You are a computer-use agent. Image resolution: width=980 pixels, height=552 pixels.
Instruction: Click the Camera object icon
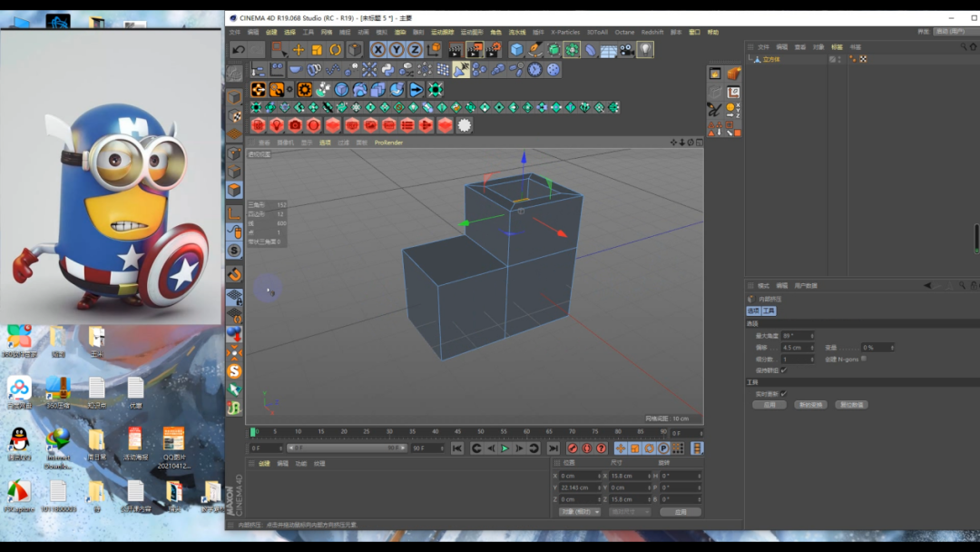pos(627,49)
